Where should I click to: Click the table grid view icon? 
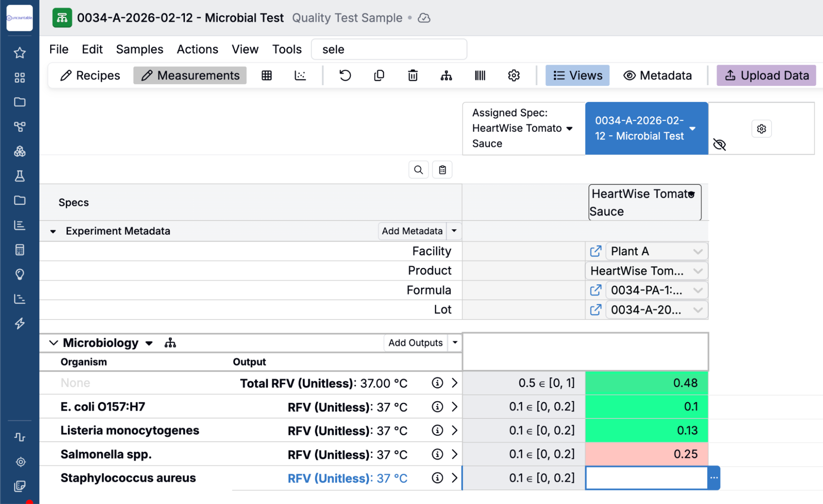pyautogui.click(x=267, y=75)
